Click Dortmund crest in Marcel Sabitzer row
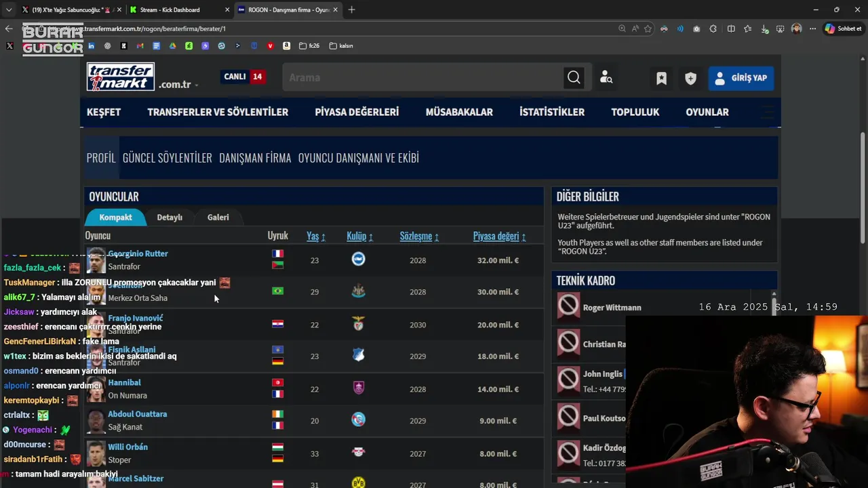The image size is (868, 488). coord(358,483)
